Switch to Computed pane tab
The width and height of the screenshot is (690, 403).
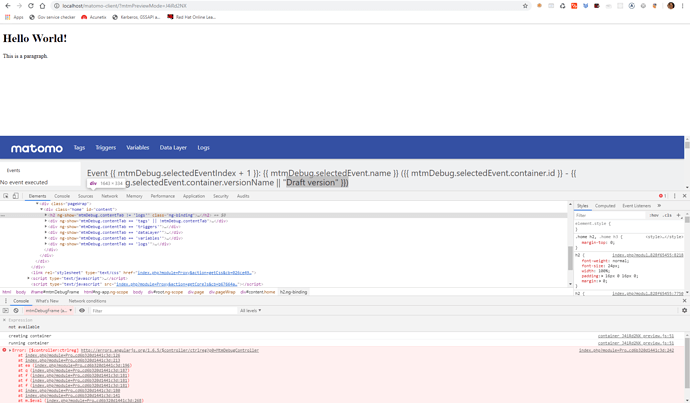(x=605, y=205)
